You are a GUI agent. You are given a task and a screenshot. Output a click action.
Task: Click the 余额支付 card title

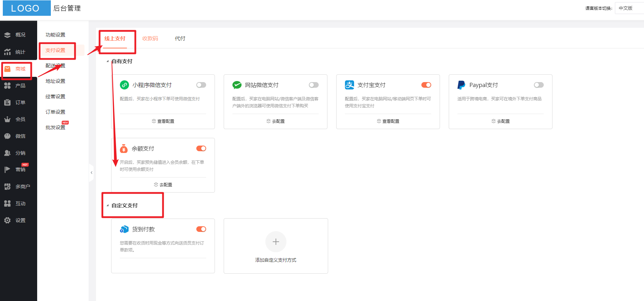point(143,148)
